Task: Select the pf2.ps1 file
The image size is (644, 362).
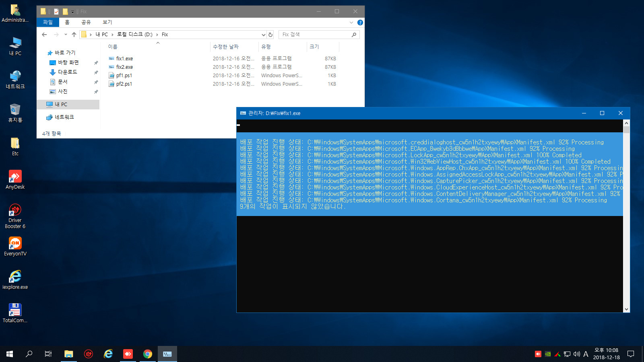Action: click(124, 84)
